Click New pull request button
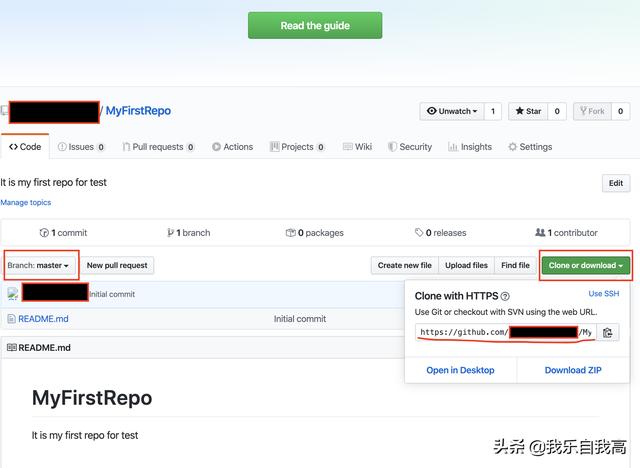 (117, 265)
